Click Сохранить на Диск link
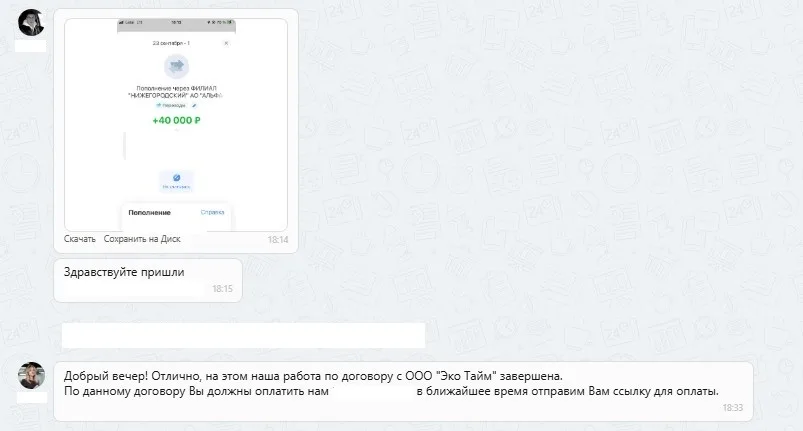The width and height of the screenshot is (803, 431). tap(142, 239)
